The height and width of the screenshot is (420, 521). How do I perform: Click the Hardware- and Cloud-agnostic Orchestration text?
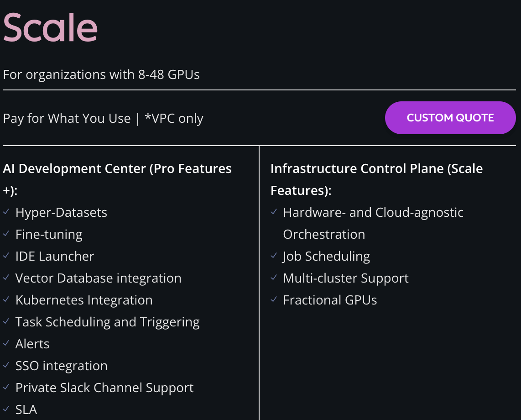pos(373,213)
